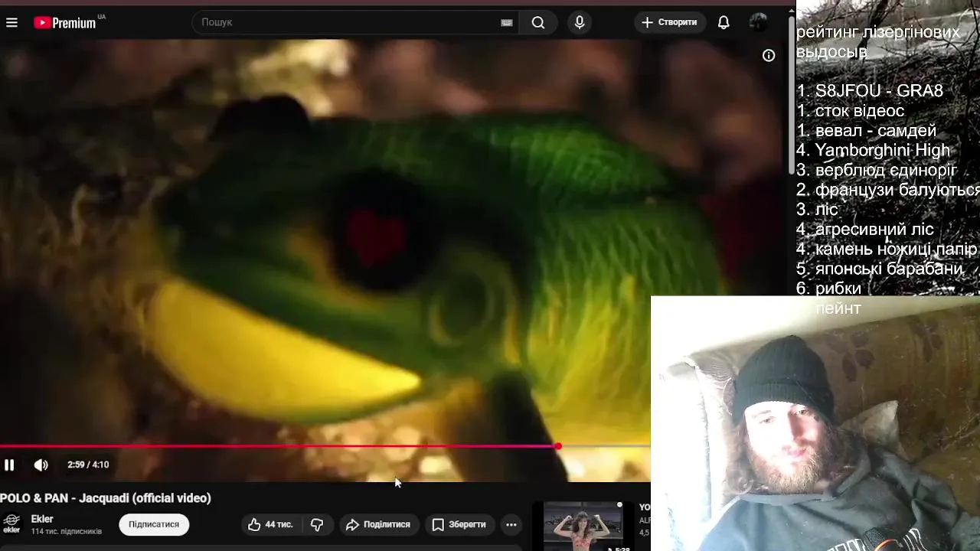Start voice search with microphone icon

[580, 22]
